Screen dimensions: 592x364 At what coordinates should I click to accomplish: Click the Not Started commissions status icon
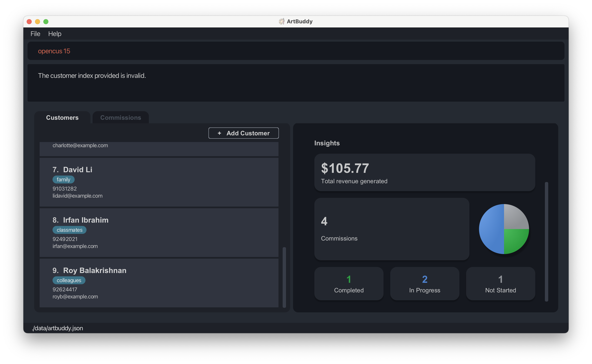tap(501, 284)
